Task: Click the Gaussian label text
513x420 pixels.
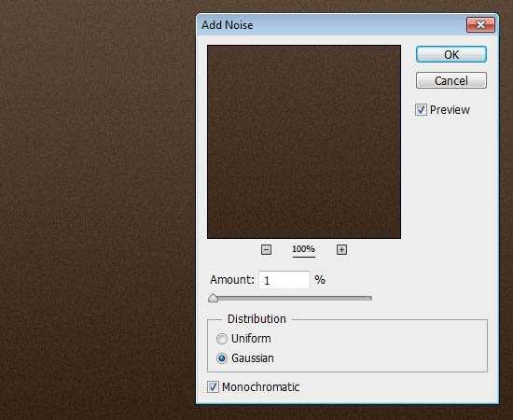Action: pyautogui.click(x=252, y=358)
